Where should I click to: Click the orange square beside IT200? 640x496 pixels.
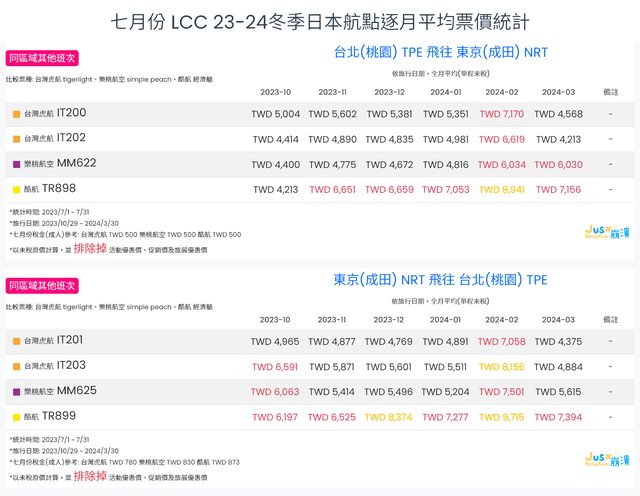(x=17, y=114)
